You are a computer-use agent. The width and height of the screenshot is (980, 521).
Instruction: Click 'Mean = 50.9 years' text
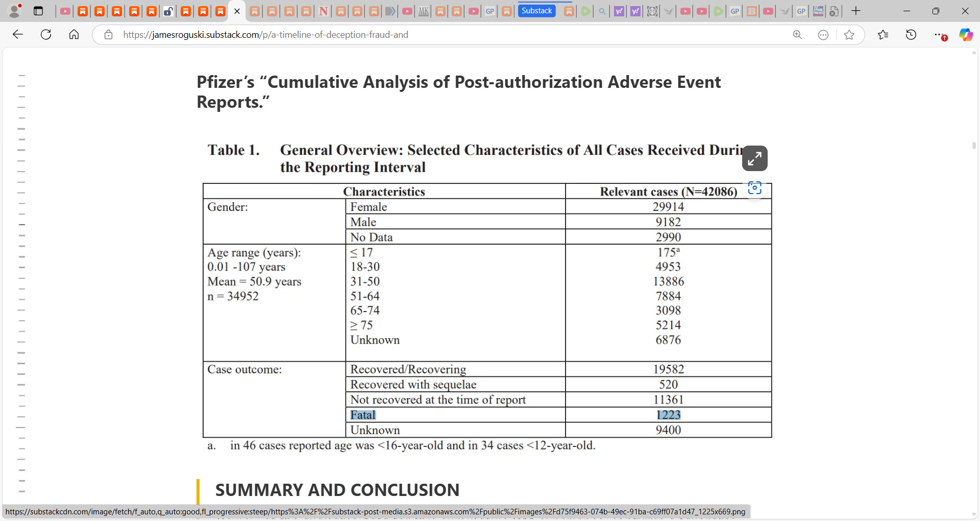pyautogui.click(x=254, y=281)
